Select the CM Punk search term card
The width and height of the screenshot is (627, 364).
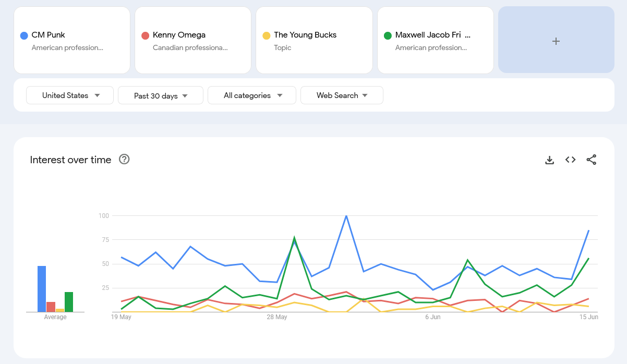coord(72,41)
